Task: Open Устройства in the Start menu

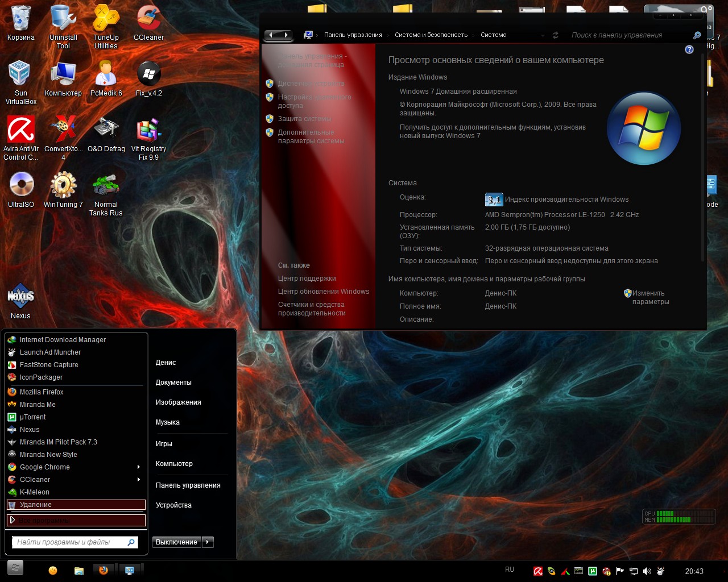Action: 173,505
